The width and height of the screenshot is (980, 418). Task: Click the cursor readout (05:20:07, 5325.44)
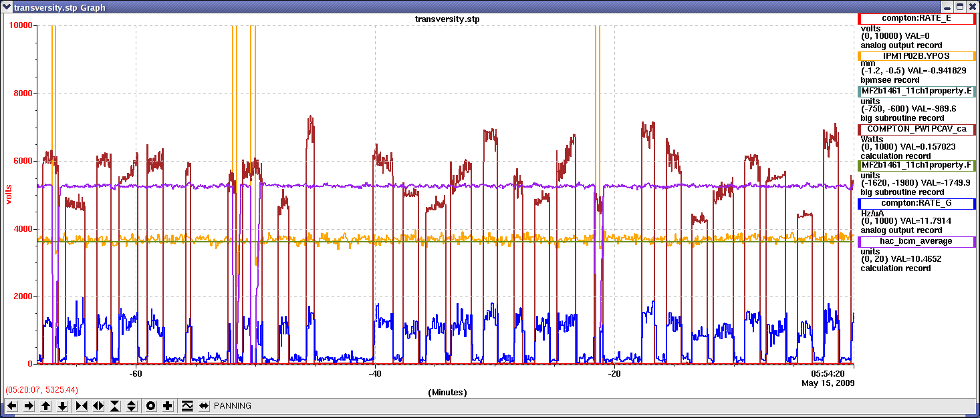point(41,389)
